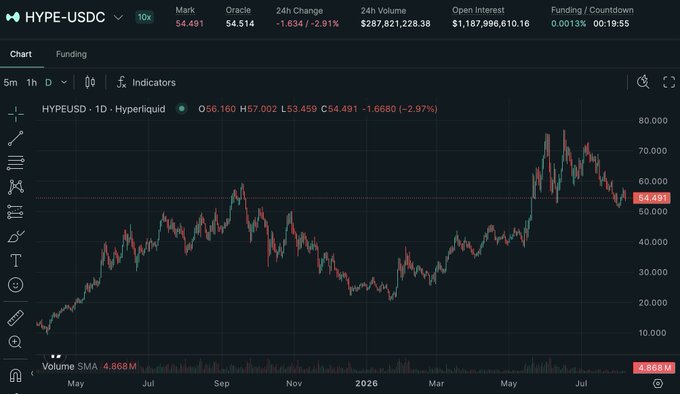Click the 80.000 price axis label

tap(653, 120)
